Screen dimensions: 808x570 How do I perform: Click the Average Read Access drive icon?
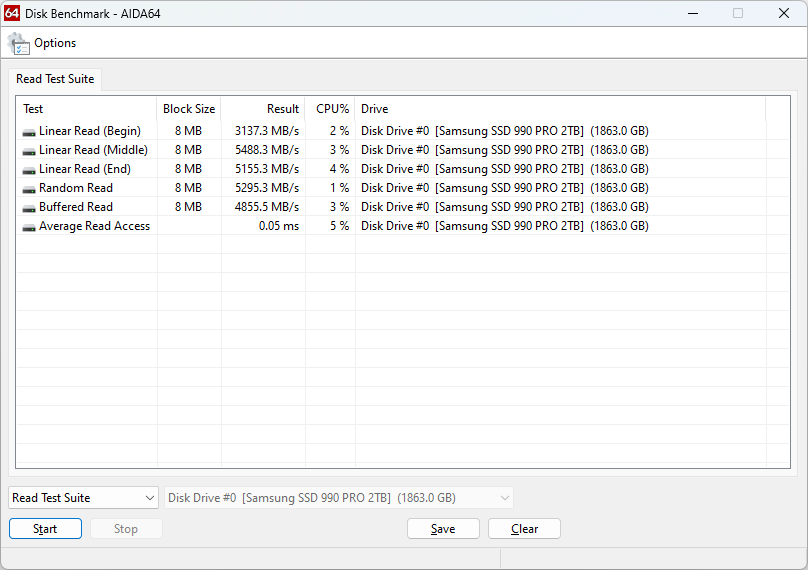[29, 226]
